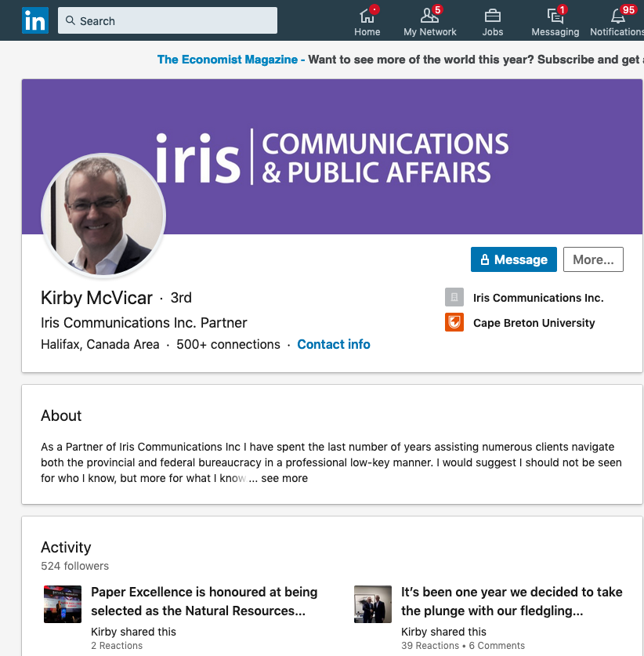
Task: Open My Network icon
Action: pyautogui.click(x=429, y=16)
